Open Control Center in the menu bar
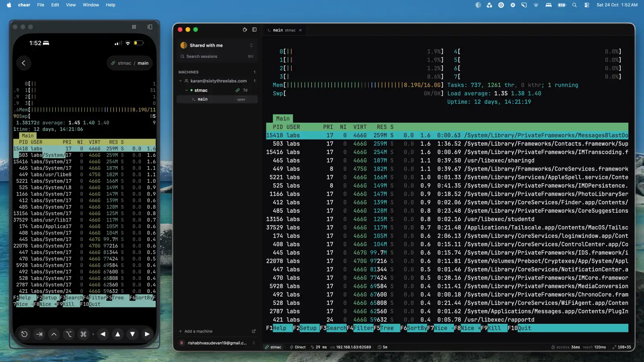This screenshot has height=362, width=644. 587,5
